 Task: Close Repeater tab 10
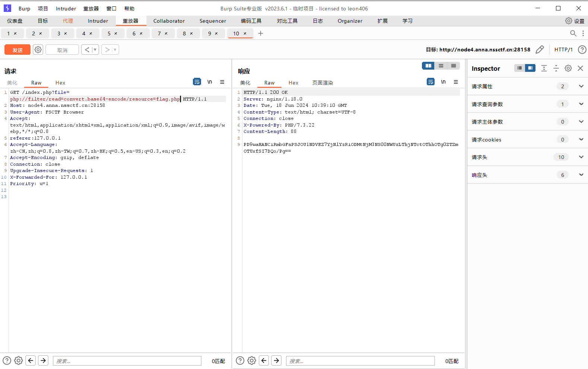245,34
